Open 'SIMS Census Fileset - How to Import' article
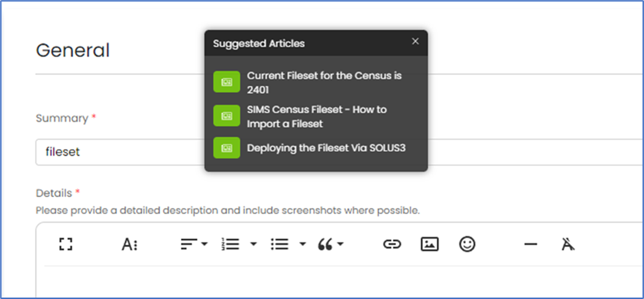Viewport: 644px width, 299px height. [x=316, y=116]
